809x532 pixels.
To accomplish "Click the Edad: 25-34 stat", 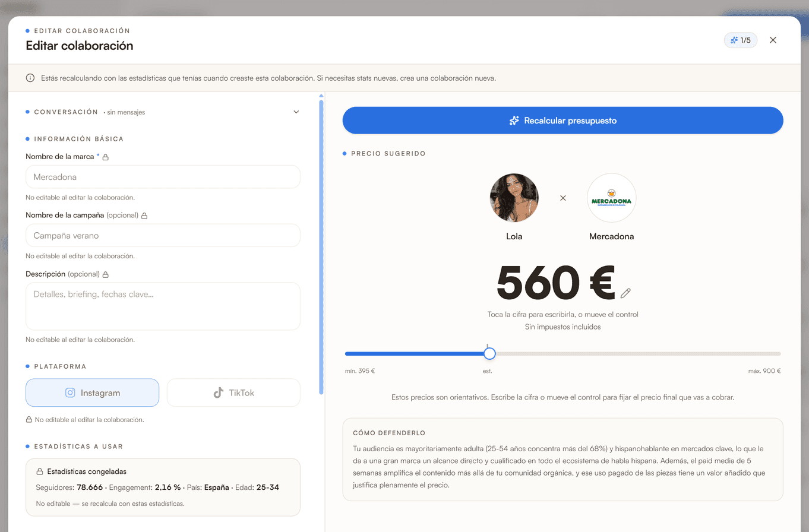I will click(258, 487).
